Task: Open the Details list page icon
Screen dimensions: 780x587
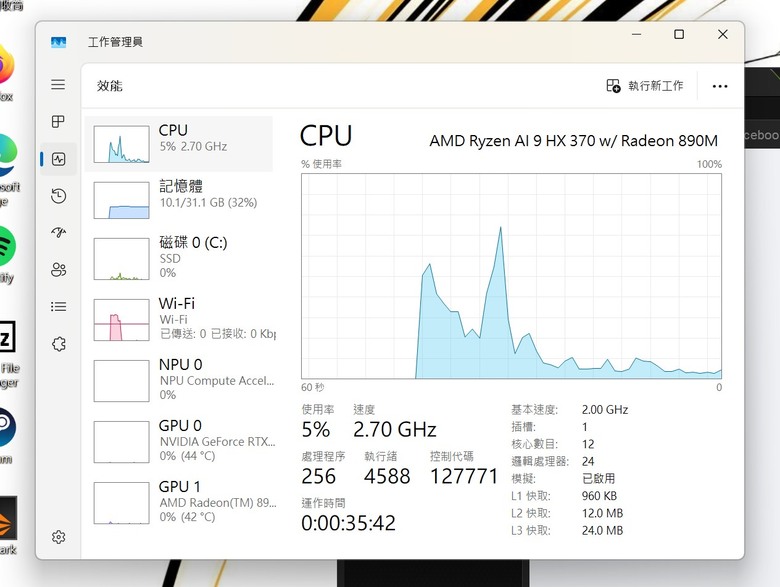Action: pos(59,306)
